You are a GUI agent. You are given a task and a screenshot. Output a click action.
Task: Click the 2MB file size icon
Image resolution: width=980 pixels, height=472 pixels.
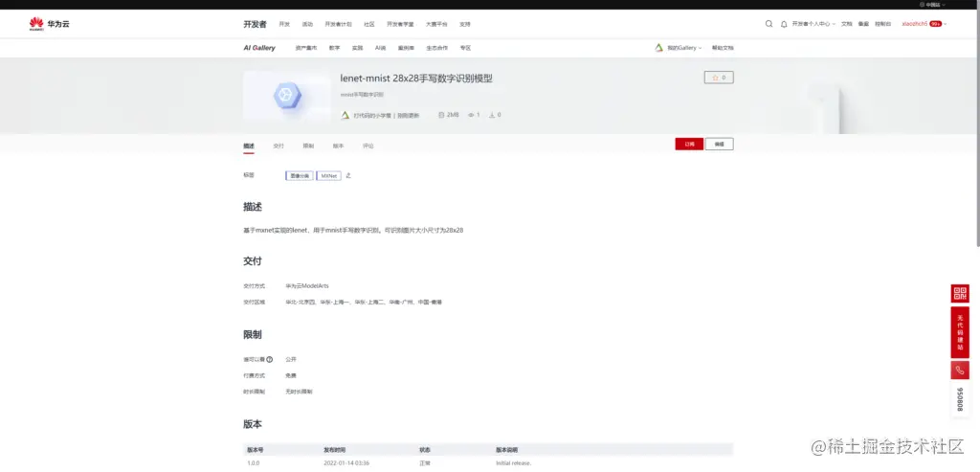(441, 115)
